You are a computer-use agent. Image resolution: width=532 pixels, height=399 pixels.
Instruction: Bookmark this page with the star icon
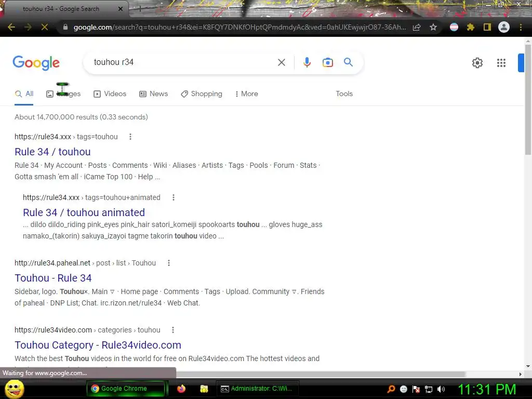[433, 27]
